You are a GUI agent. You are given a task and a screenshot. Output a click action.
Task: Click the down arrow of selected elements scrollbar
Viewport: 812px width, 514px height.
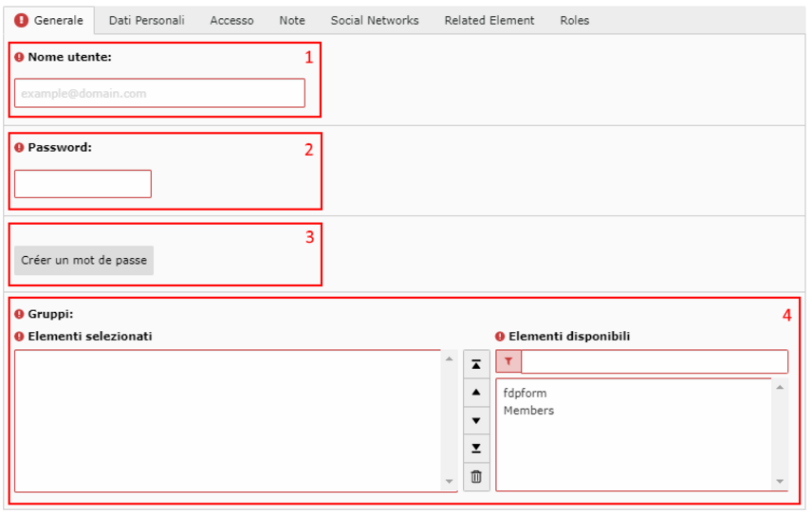tap(449, 482)
